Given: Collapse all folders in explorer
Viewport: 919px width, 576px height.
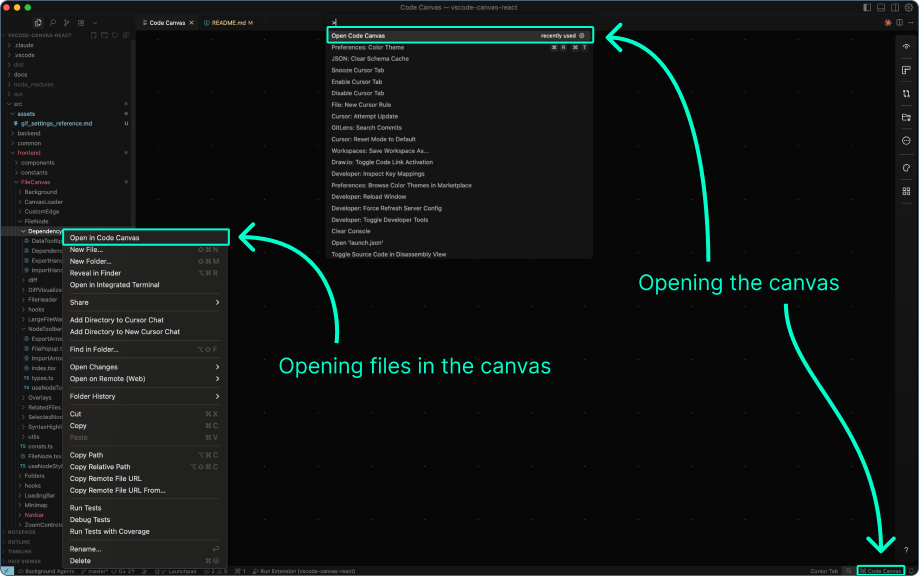Looking at the screenshot, I should tap(125, 35).
